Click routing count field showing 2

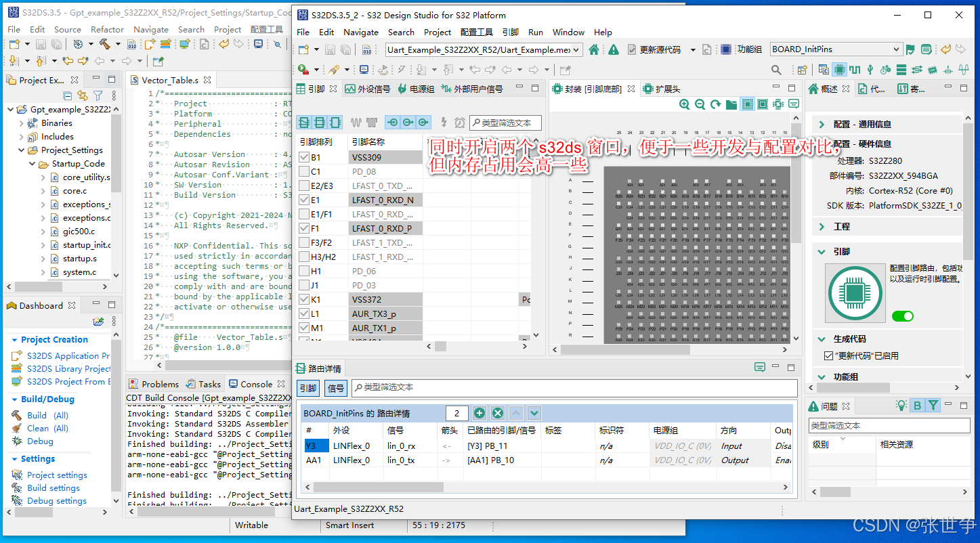(x=456, y=413)
